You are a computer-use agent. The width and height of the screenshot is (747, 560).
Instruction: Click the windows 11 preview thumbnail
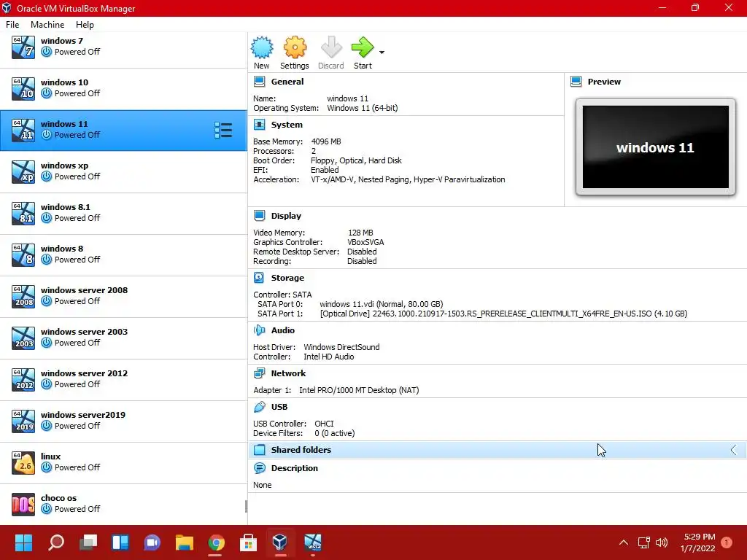click(x=656, y=147)
